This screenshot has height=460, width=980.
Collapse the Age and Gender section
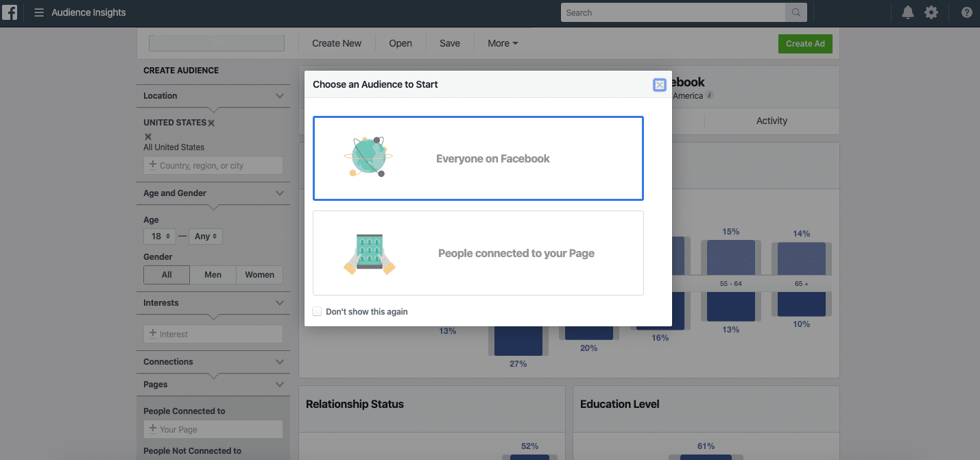279,193
